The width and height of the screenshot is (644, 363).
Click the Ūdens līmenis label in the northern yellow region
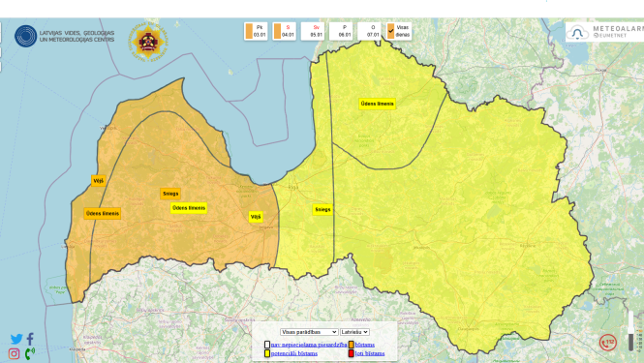coord(378,104)
